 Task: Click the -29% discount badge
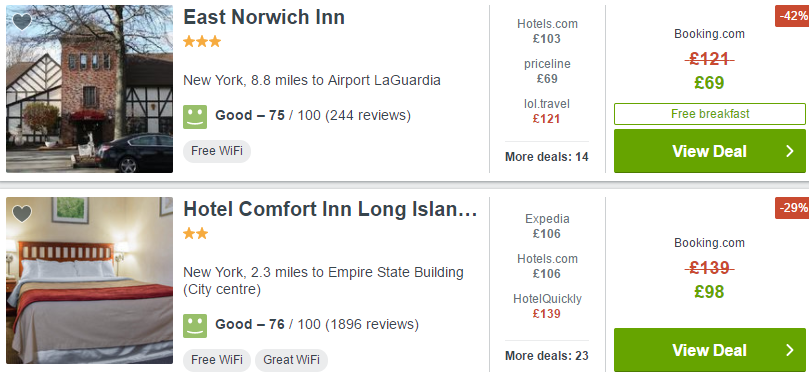792,208
